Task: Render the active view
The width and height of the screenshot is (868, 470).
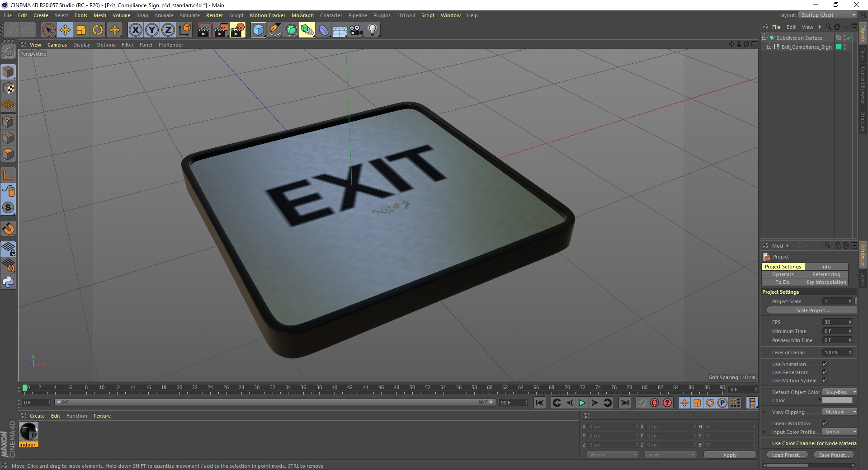Action: [205, 30]
